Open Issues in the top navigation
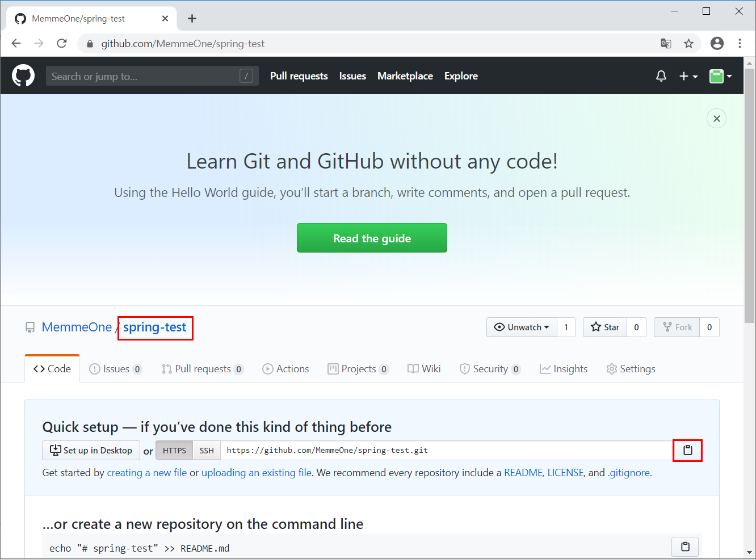This screenshot has height=559, width=756. pos(352,76)
